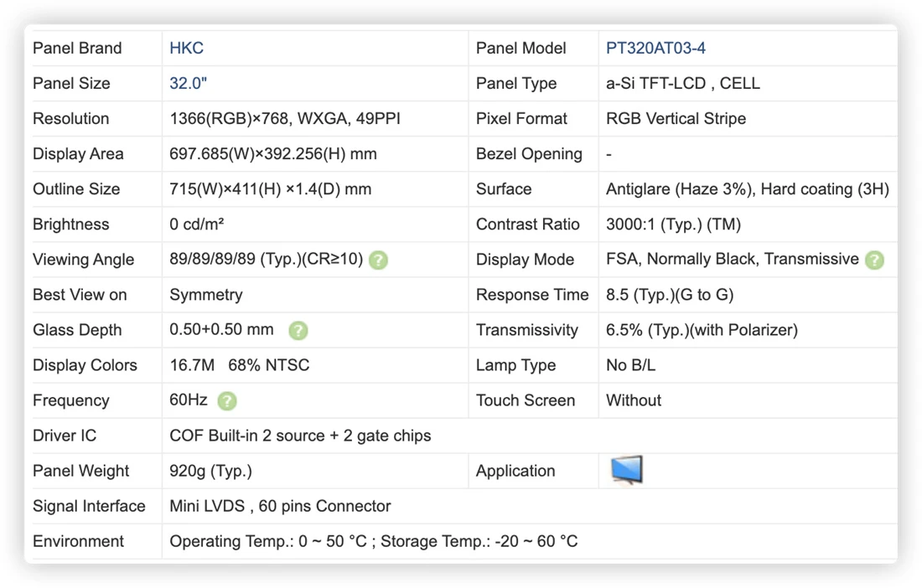Click the Response Time label

click(x=532, y=295)
